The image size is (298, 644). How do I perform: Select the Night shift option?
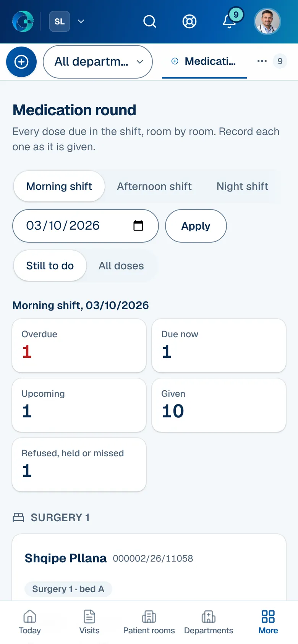pyautogui.click(x=242, y=186)
